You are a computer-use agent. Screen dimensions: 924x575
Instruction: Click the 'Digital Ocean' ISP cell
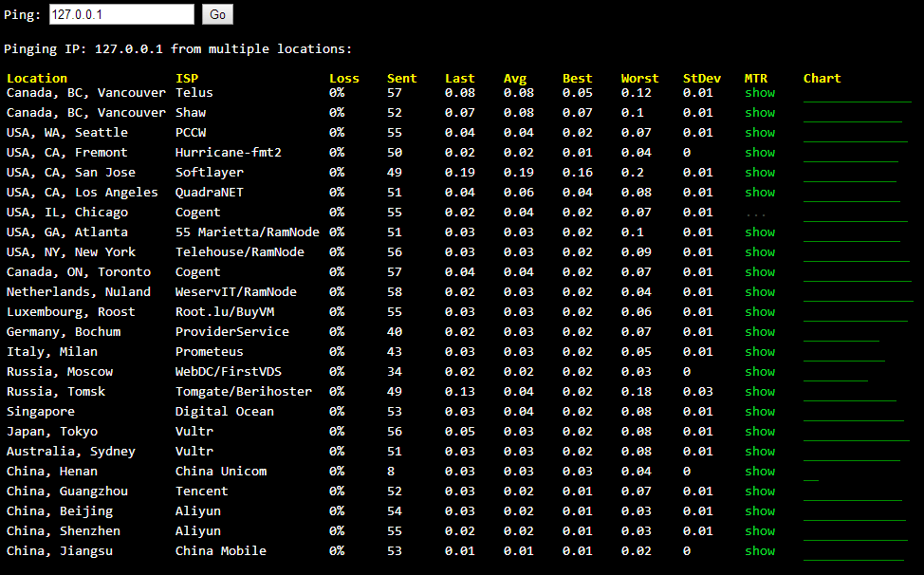click(225, 412)
